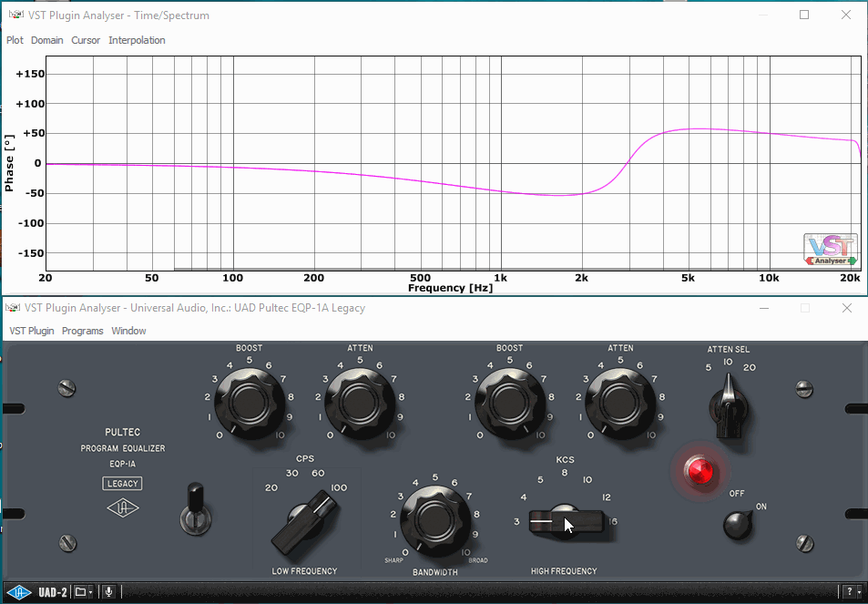Open the Interpolation menu

tap(137, 40)
